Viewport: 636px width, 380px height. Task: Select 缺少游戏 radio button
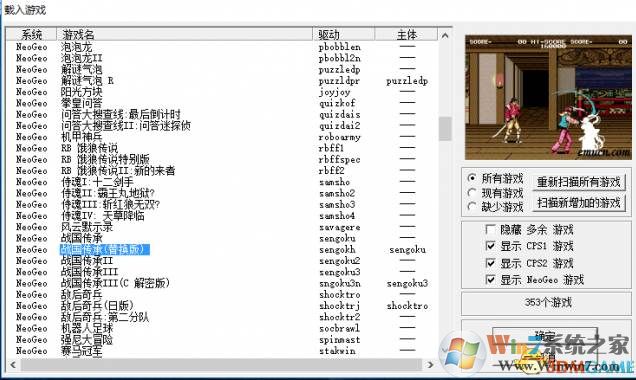coord(472,207)
